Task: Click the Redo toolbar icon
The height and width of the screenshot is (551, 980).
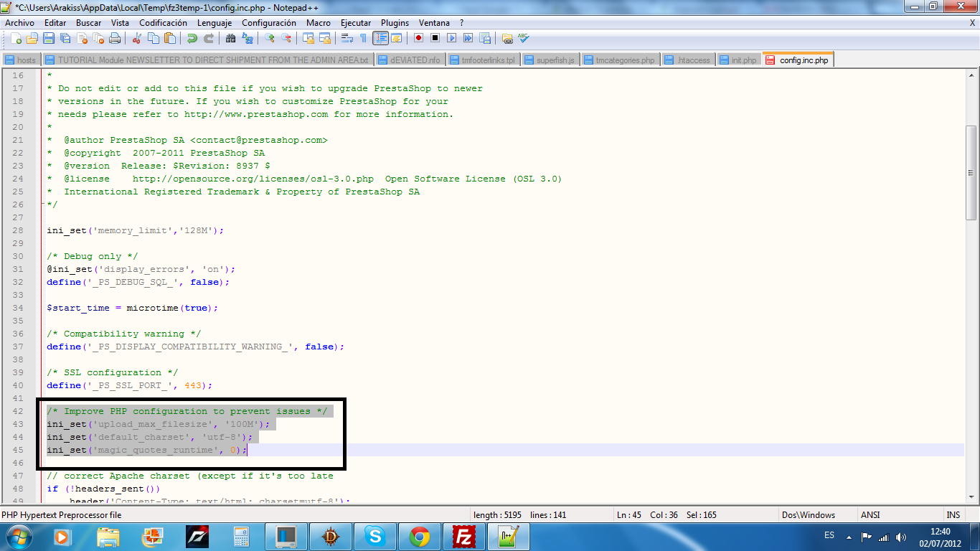Action: (208, 38)
